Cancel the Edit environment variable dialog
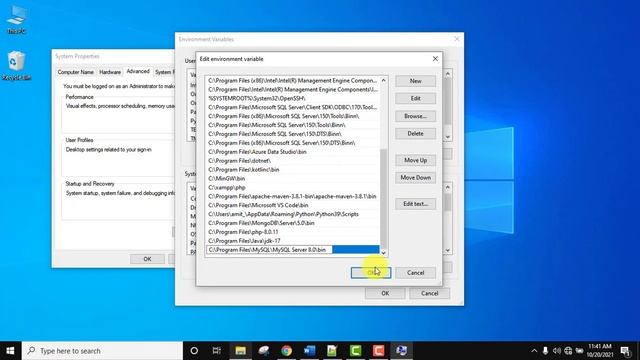 [415, 273]
